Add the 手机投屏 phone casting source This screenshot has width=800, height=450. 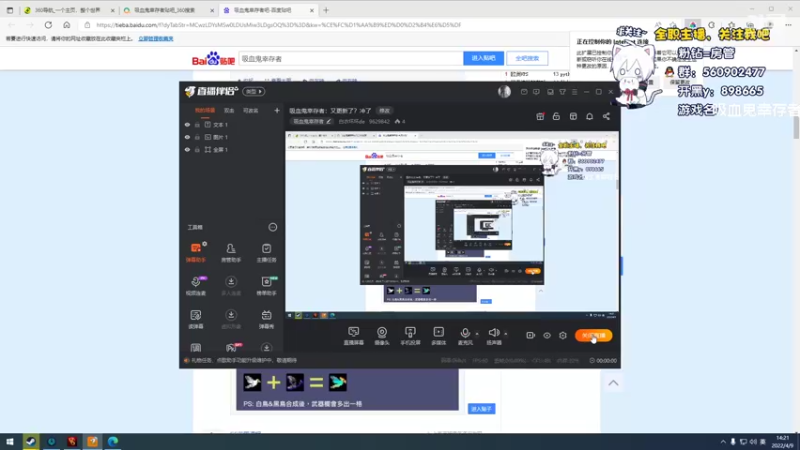coord(410,336)
